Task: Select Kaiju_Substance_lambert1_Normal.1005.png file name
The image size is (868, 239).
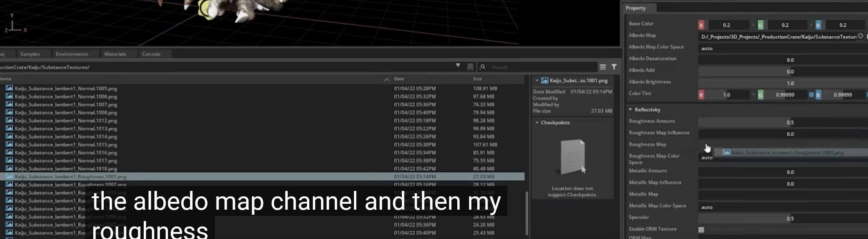Action: coord(66,88)
